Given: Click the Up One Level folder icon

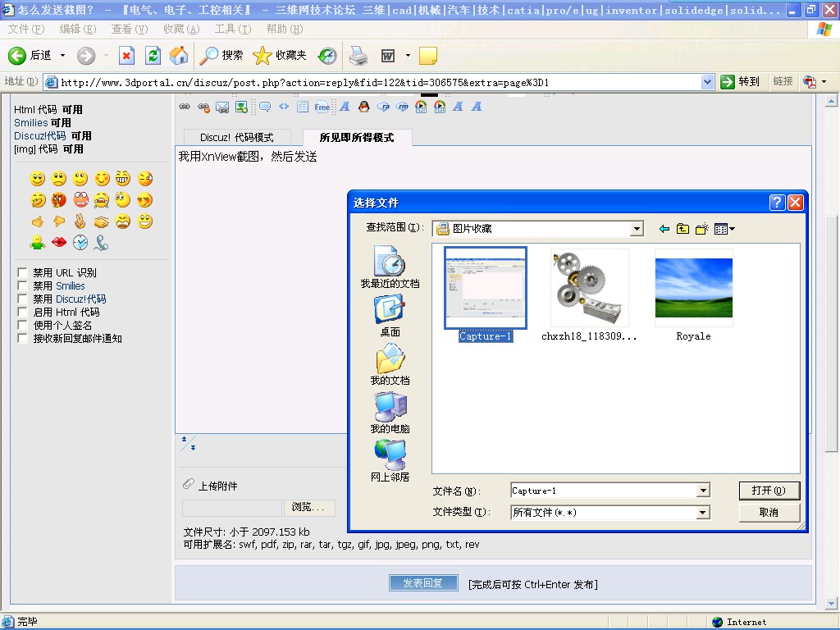Looking at the screenshot, I should 682,229.
